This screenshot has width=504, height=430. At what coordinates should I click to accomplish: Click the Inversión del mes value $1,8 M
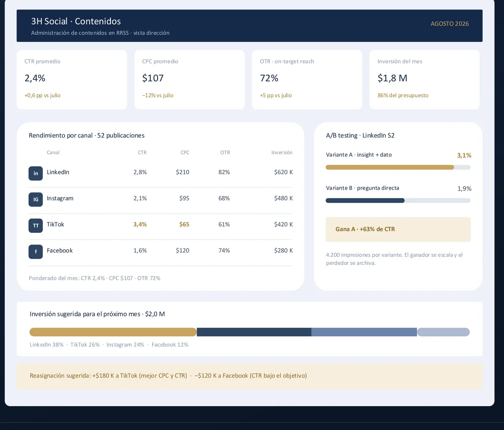pyautogui.click(x=392, y=78)
